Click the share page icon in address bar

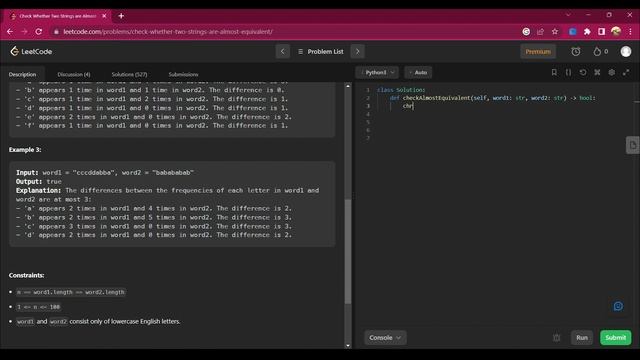tap(540, 31)
